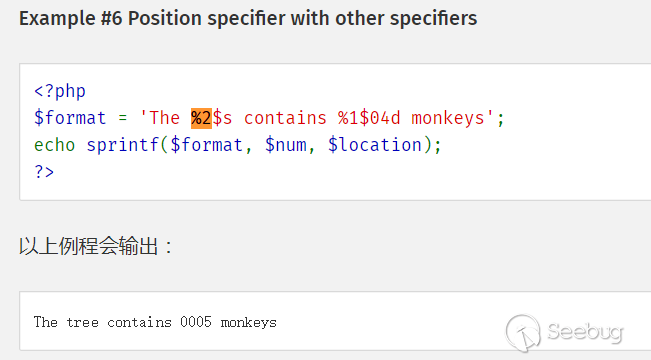This screenshot has height=360, width=651.
Task: Click the closing ?> tag
Action: [x=44, y=171]
